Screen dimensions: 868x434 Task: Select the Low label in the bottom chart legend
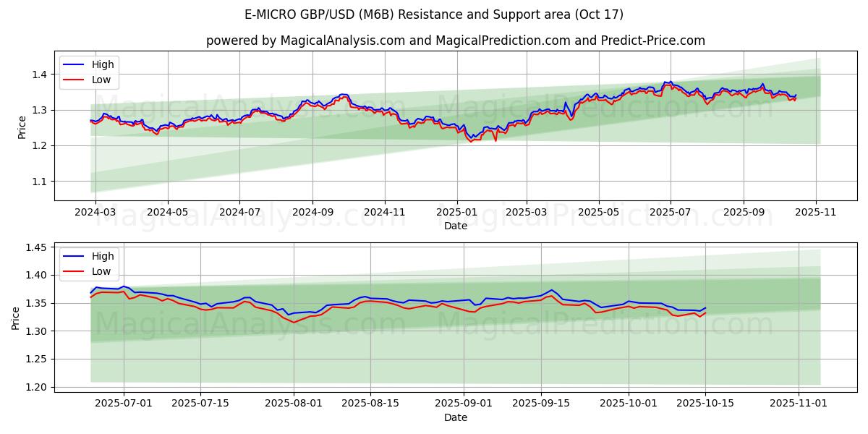pyautogui.click(x=101, y=271)
